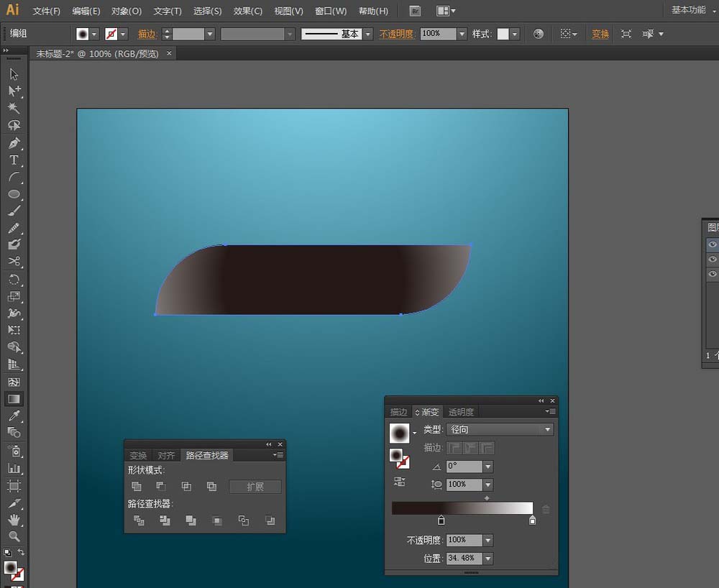Click the 不透明度 link in control bar
The height and width of the screenshot is (588, 719).
[x=397, y=34]
